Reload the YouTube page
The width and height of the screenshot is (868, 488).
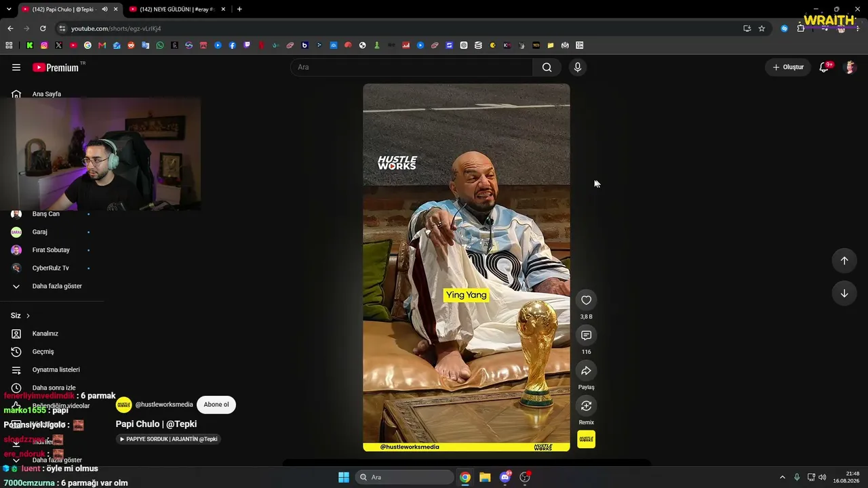(43, 28)
